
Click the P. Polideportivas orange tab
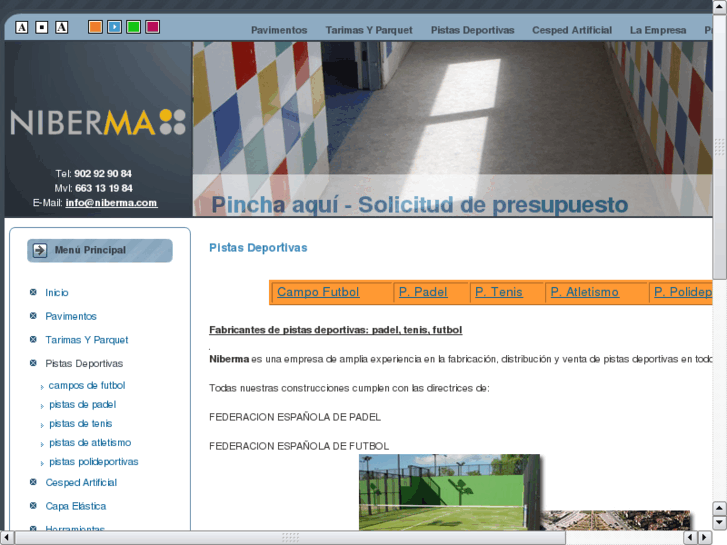(683, 292)
